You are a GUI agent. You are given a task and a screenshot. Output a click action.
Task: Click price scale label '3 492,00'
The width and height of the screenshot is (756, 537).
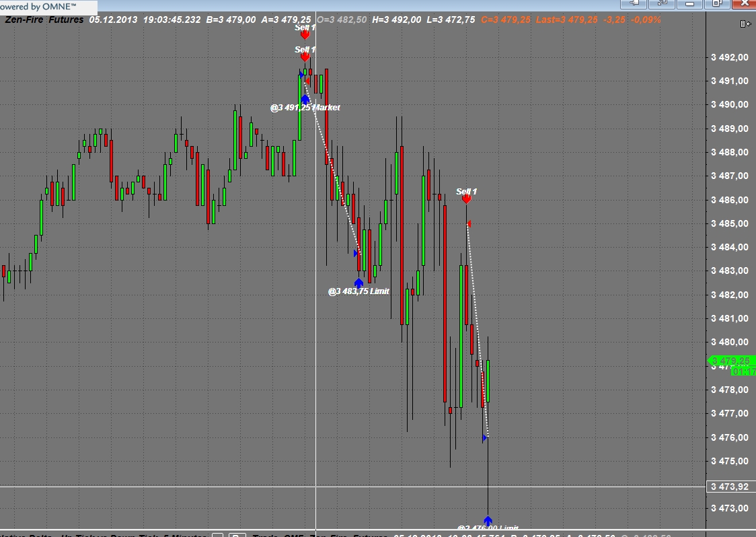tap(730, 57)
